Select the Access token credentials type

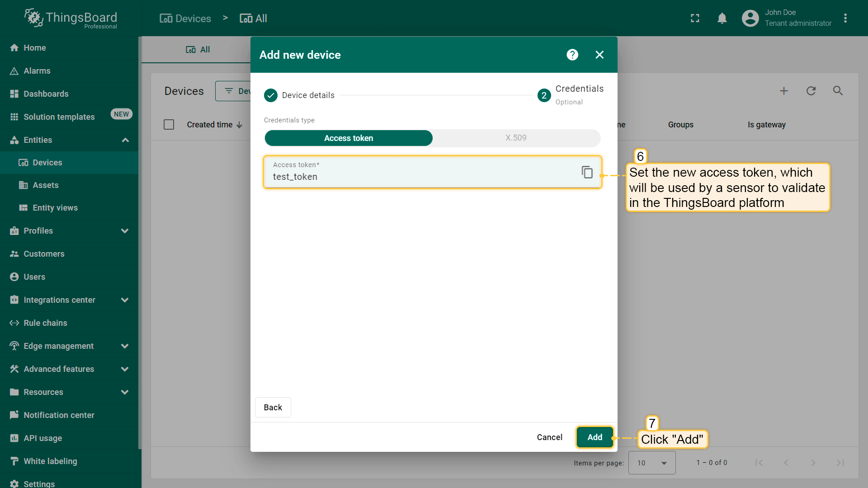point(349,138)
